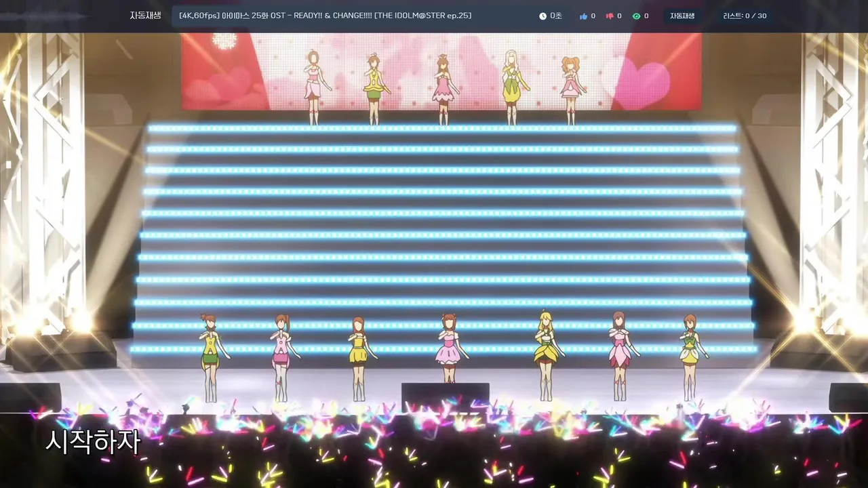The image size is (868, 488).
Task: Toggle the 자동재생 button near the list counter
Action: (x=682, y=16)
